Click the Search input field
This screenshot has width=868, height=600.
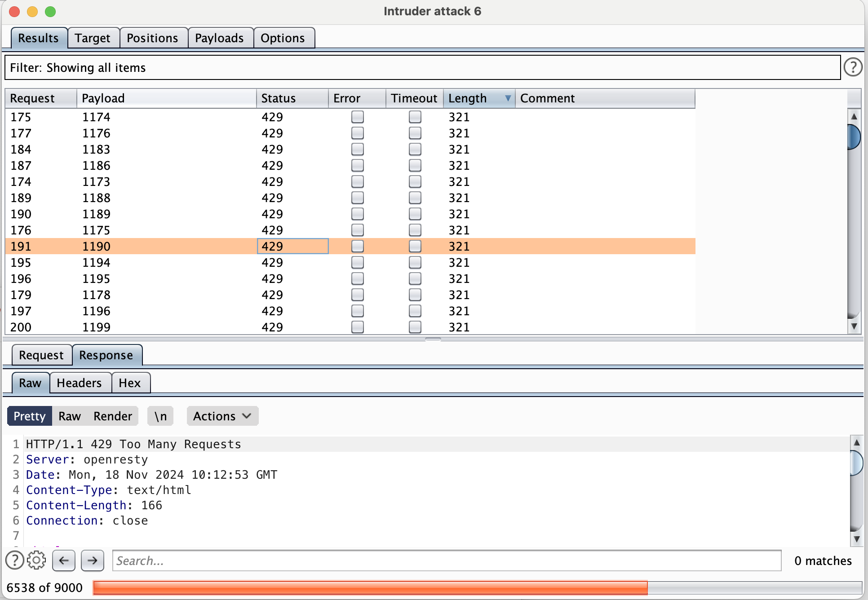coord(447,560)
